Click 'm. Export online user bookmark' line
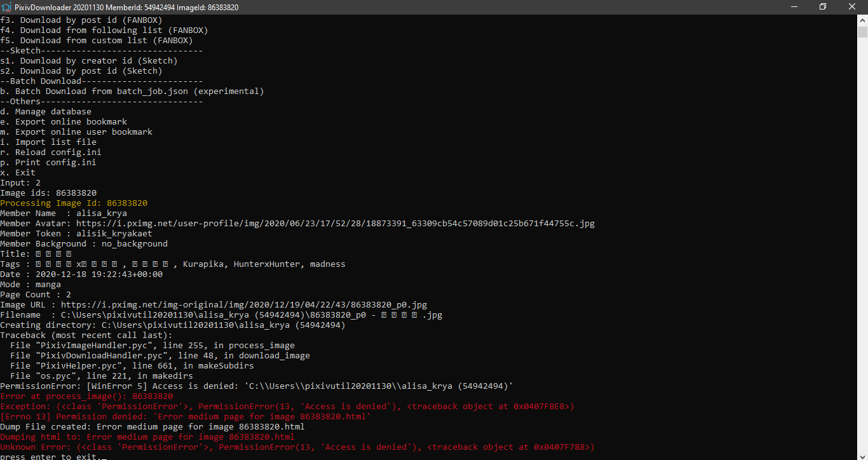The height and width of the screenshot is (460, 868). (x=76, y=132)
